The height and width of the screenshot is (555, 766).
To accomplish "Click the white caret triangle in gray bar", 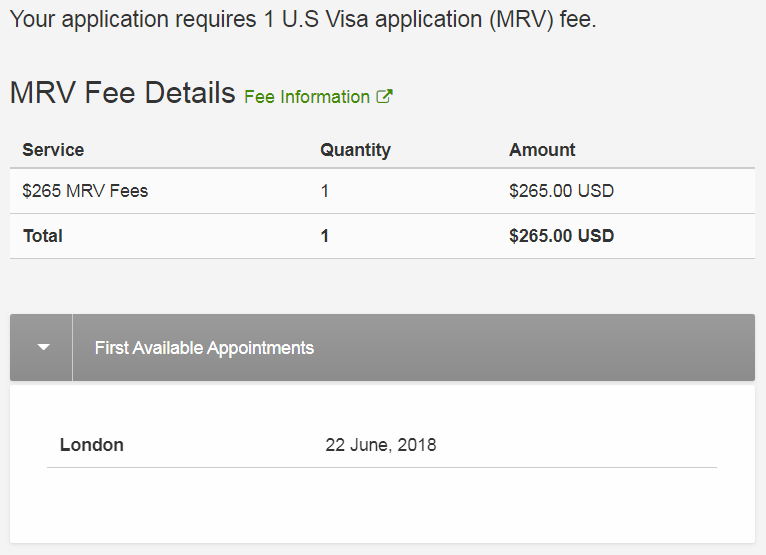I will (43, 347).
